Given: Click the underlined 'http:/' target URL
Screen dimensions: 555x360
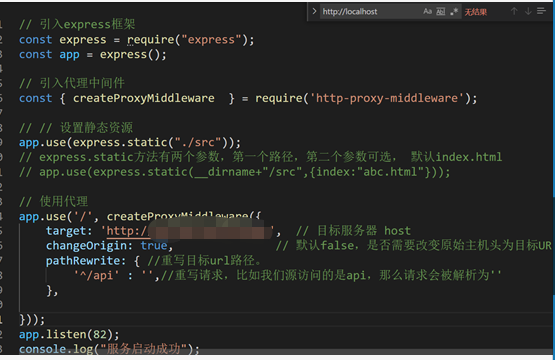Looking at the screenshot, I should coord(127,231).
